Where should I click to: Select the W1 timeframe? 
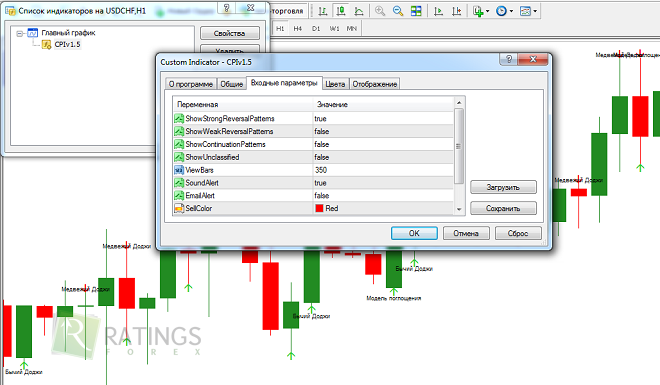click(334, 28)
